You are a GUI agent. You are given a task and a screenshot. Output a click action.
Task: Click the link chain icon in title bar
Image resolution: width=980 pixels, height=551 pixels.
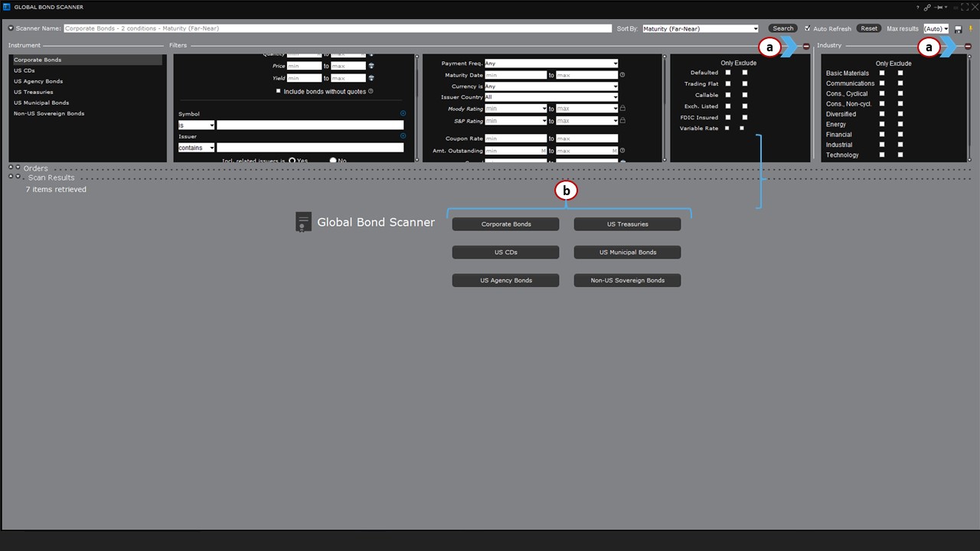(927, 7)
